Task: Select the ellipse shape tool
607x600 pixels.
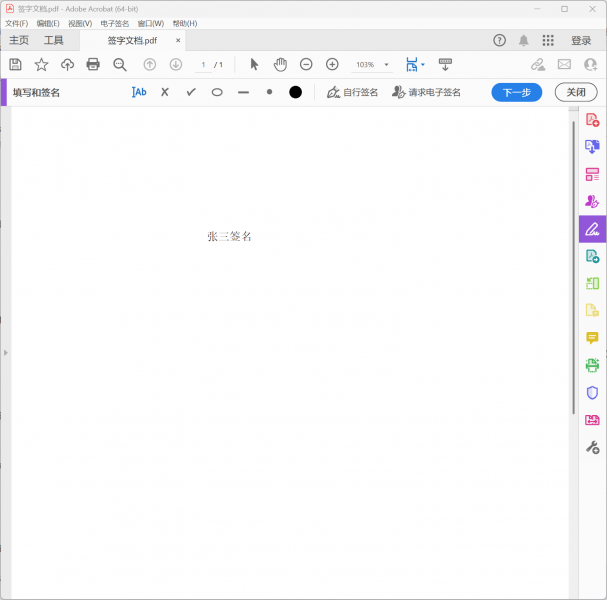Action: pos(217,92)
